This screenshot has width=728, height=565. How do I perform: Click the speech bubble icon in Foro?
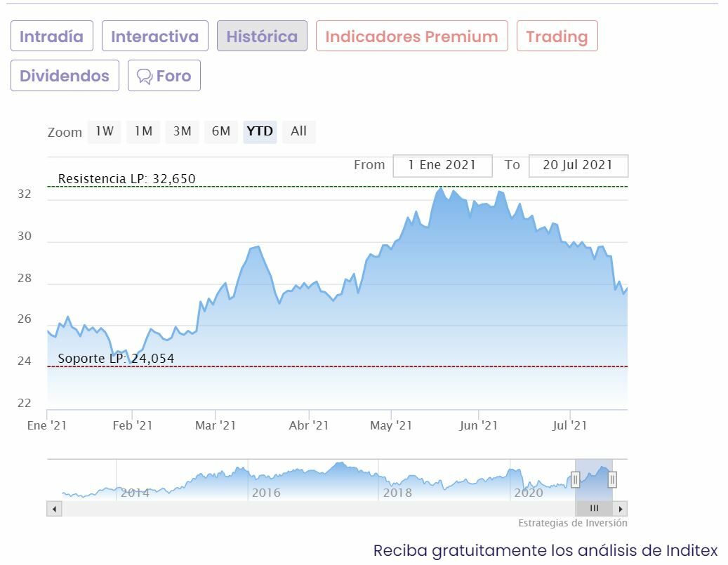[x=145, y=77]
